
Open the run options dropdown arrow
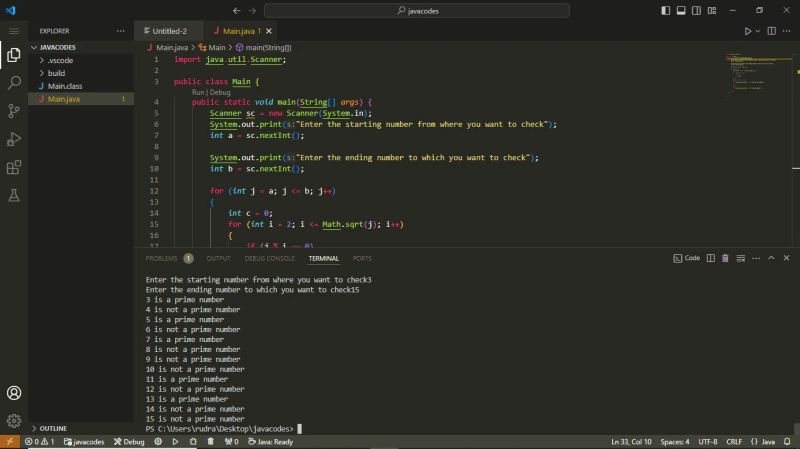[x=758, y=31]
